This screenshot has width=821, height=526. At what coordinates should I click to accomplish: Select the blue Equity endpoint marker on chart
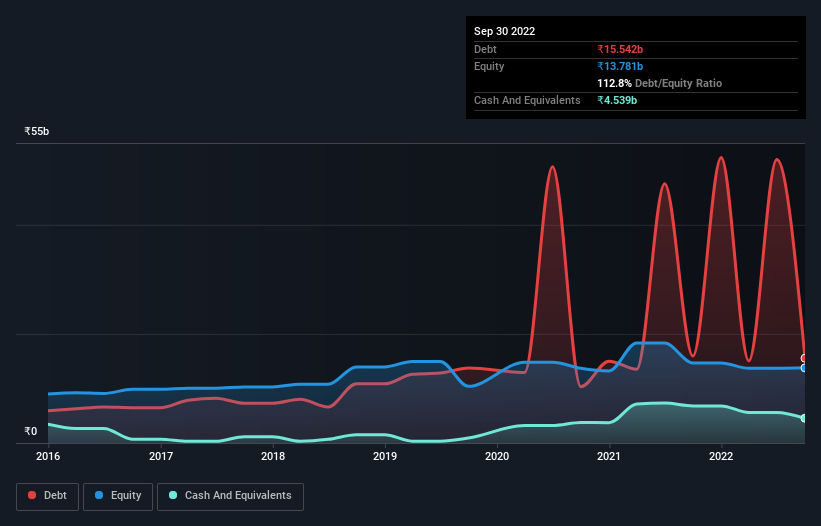coord(804,368)
